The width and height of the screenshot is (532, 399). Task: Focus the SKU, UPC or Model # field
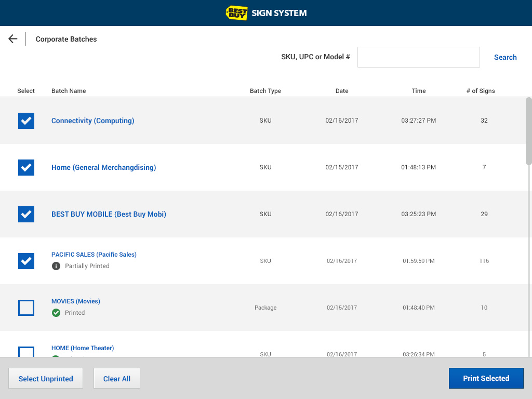(x=419, y=57)
